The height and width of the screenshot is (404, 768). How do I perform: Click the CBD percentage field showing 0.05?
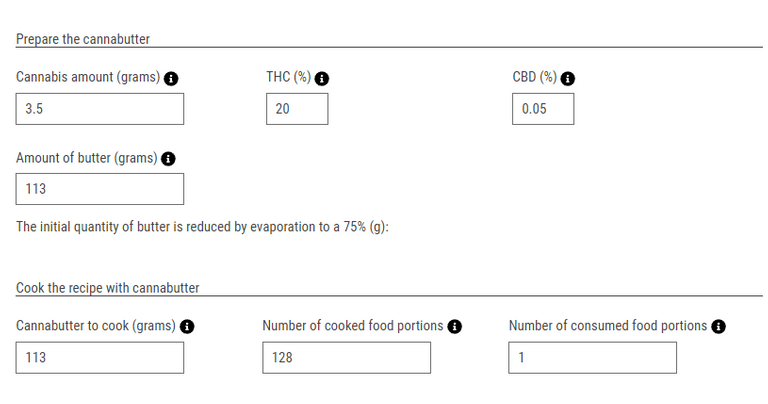[543, 109]
